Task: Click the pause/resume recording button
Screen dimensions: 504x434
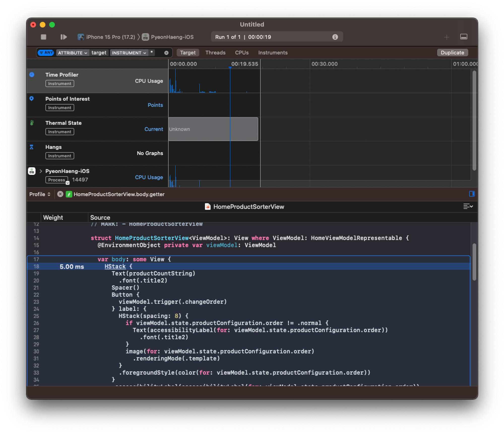Action: 64,37
